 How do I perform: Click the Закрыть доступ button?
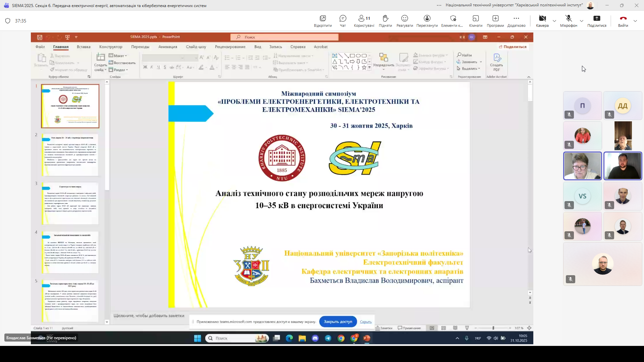coord(337,321)
